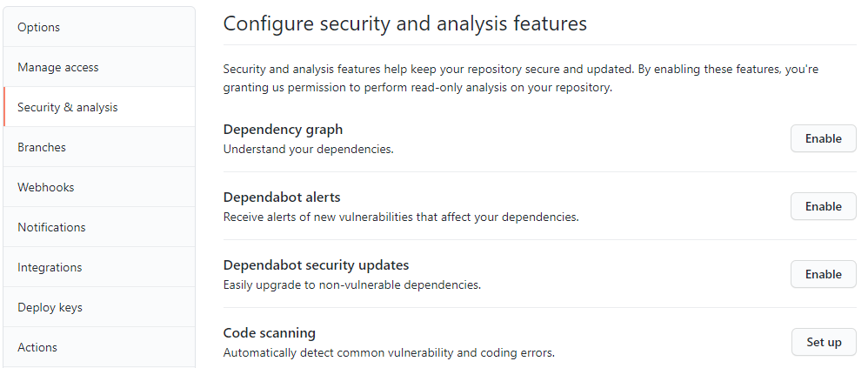Click the Dependabot security updates heading
The height and width of the screenshot is (368, 868).
316,265
